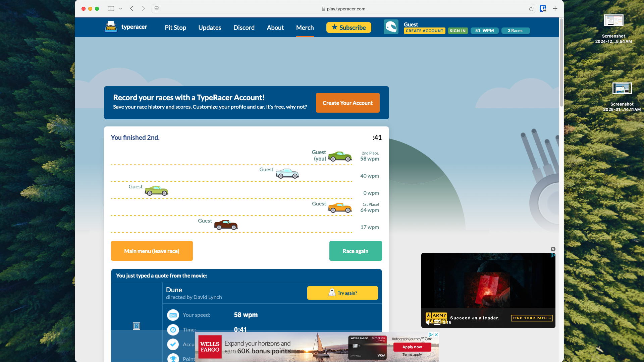Image resolution: width=644 pixels, height=362 pixels.
Task: Click the orange first-place car
Action: tap(340, 207)
